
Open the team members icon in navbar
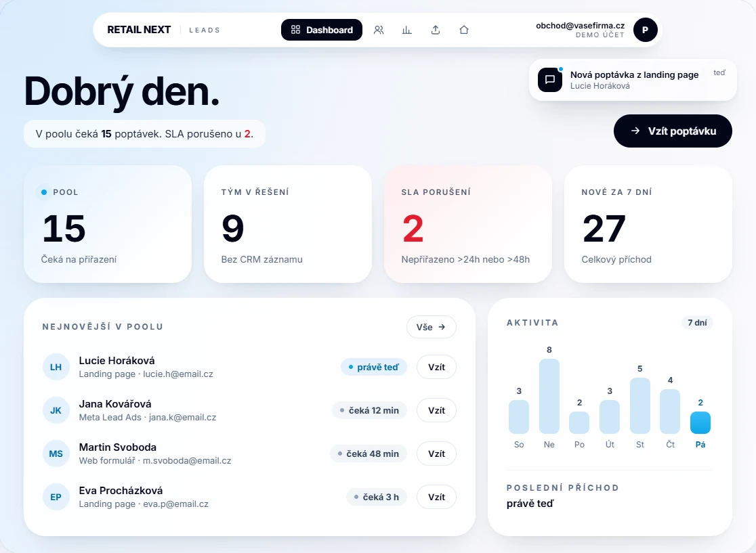379,30
